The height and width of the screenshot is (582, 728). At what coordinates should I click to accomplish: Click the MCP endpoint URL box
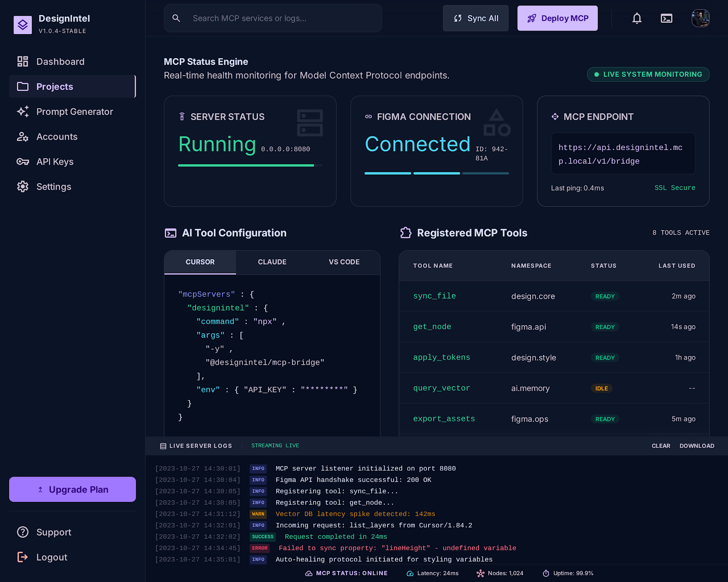623,154
